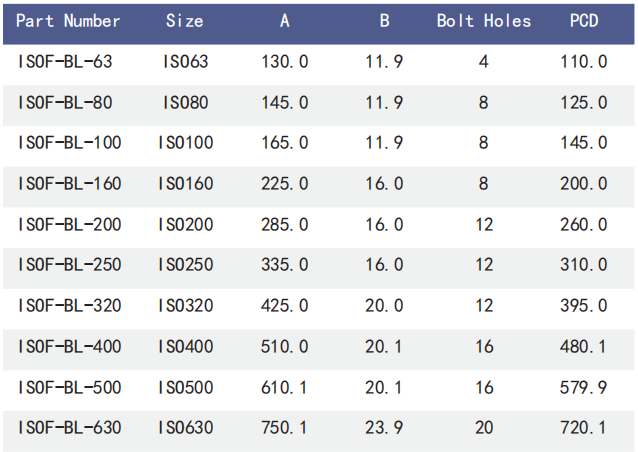638x452 pixels.
Task: Select the PCD value 579.9
Action: click(584, 387)
